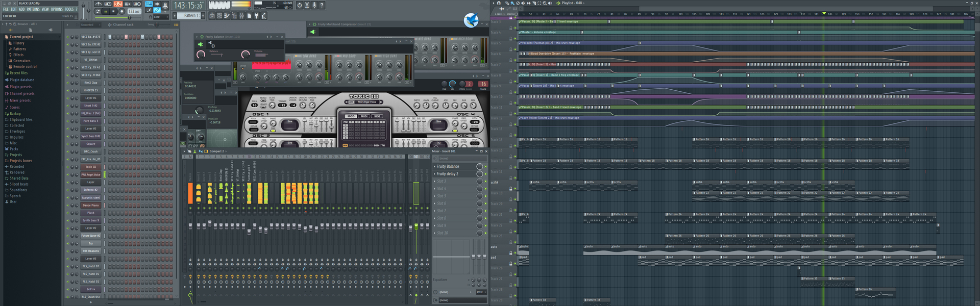Mute the Square channel LED

[68, 144]
